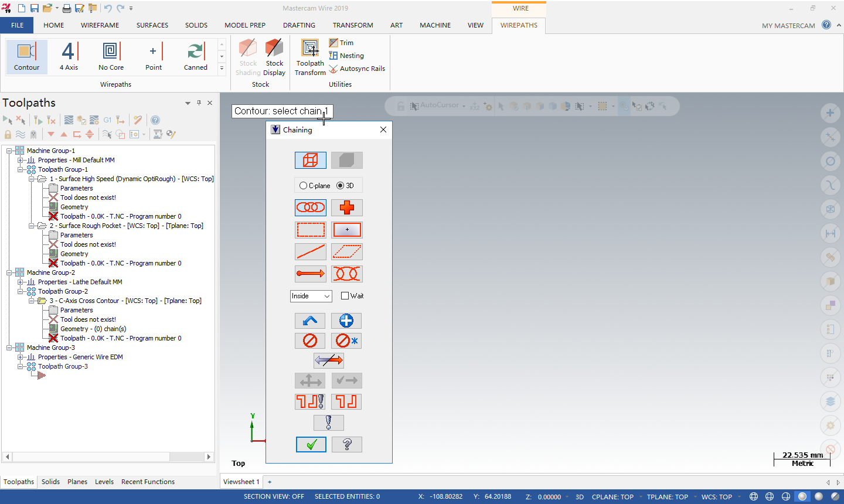The height and width of the screenshot is (504, 844).
Task: Select Autosync Rails utility
Action: point(357,69)
